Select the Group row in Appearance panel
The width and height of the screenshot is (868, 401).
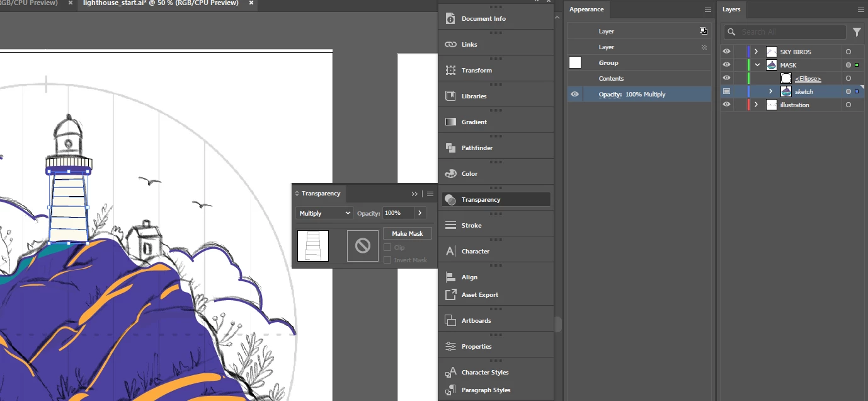(x=639, y=63)
